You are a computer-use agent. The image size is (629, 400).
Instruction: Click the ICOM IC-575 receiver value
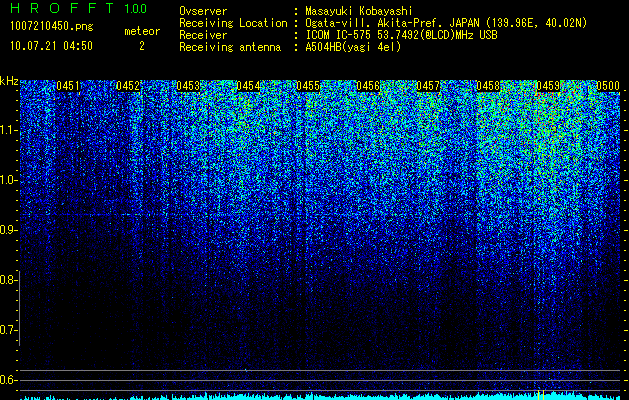pos(401,35)
